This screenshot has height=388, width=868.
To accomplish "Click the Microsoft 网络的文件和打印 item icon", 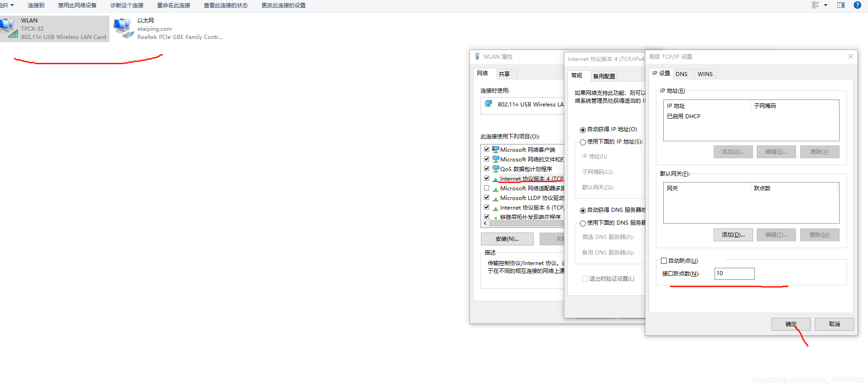I will [496, 159].
